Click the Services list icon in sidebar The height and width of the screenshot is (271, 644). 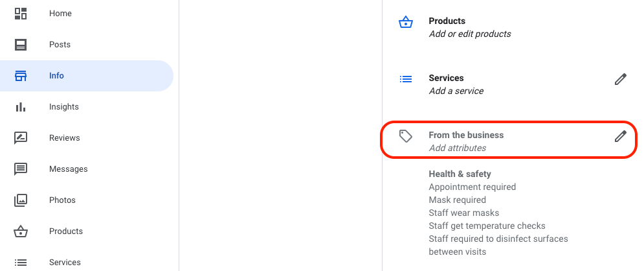[x=21, y=263]
